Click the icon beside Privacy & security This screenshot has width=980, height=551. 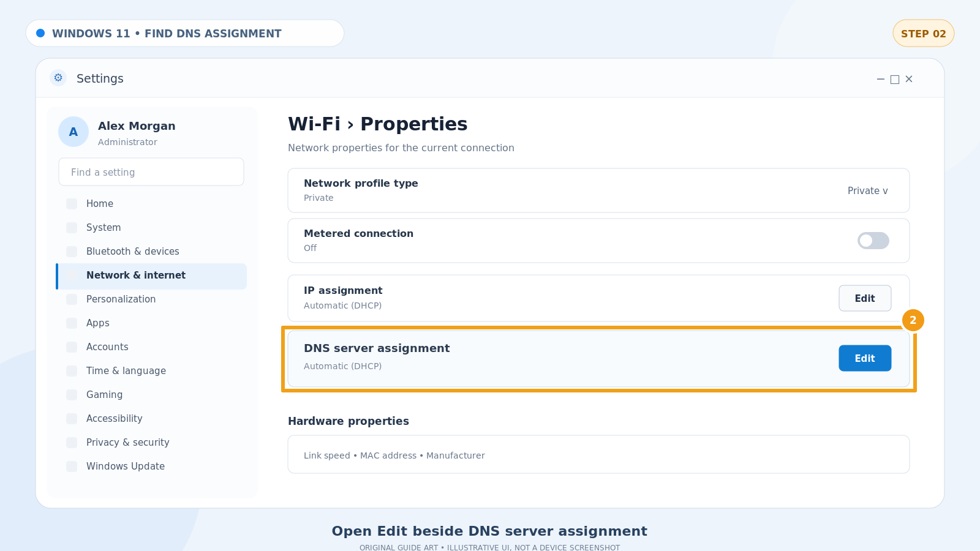72,443
